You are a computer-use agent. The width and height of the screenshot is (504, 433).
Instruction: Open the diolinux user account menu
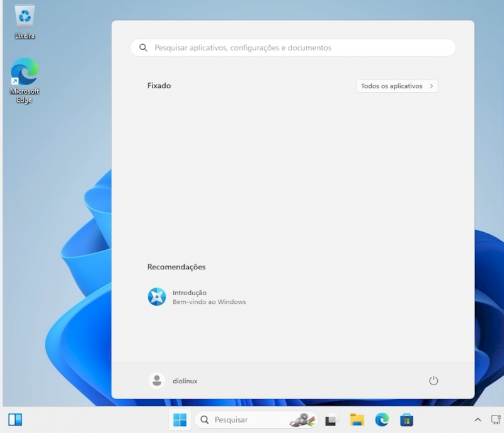[x=173, y=381]
